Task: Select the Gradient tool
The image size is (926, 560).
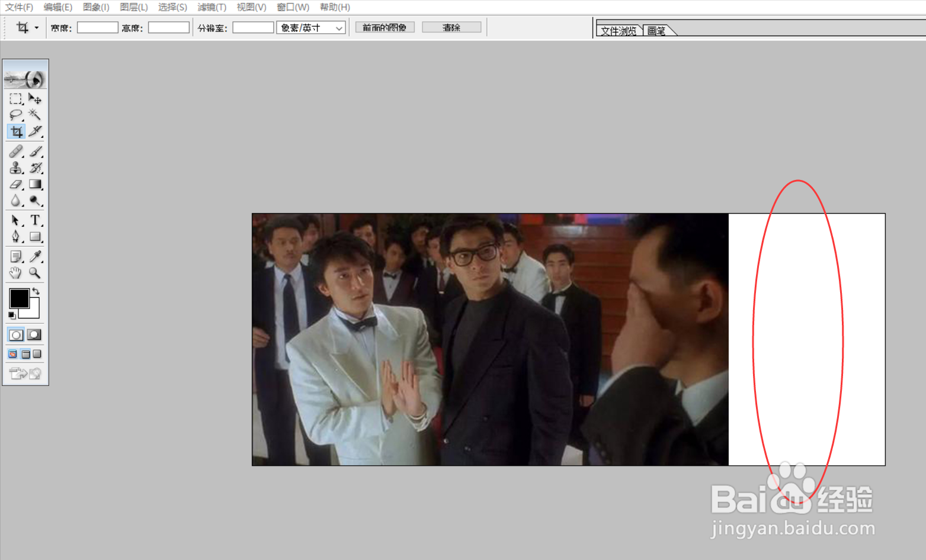Action: pyautogui.click(x=35, y=185)
